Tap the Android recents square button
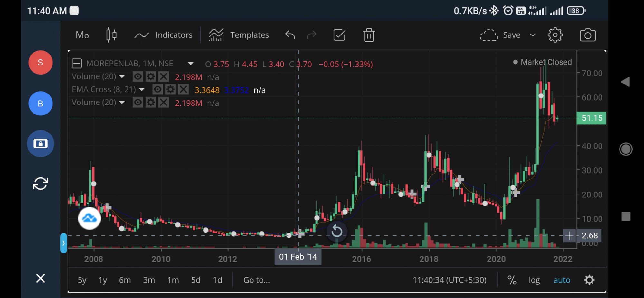The width and height of the screenshot is (644, 298). tap(626, 216)
